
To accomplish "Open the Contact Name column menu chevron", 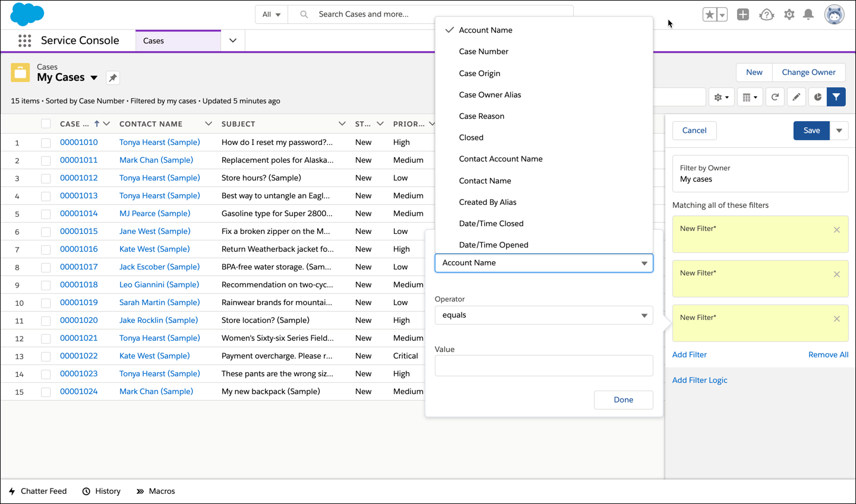I will 209,124.
